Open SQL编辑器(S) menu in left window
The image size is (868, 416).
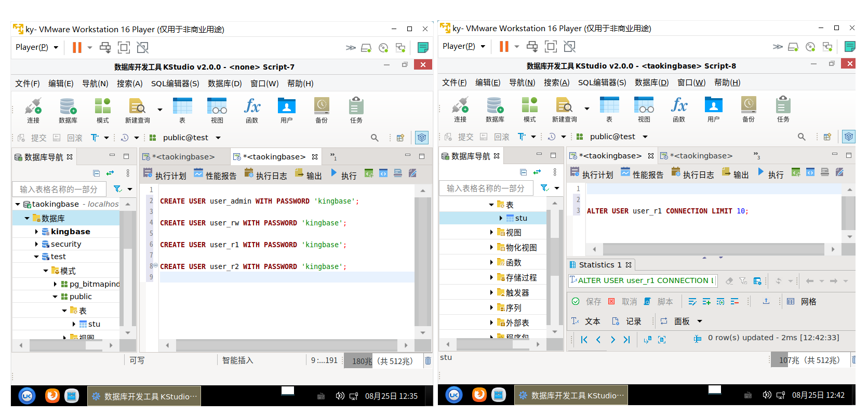tap(175, 84)
